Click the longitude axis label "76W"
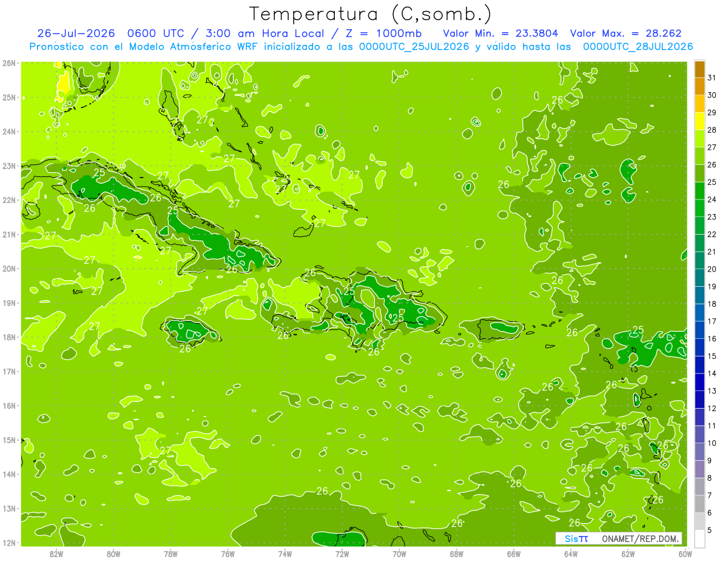Image resolution: width=728 pixels, height=562 pixels. pos(227,554)
